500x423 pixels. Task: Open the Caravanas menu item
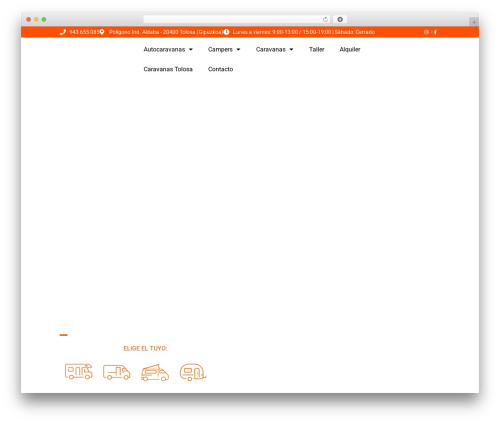click(x=271, y=49)
